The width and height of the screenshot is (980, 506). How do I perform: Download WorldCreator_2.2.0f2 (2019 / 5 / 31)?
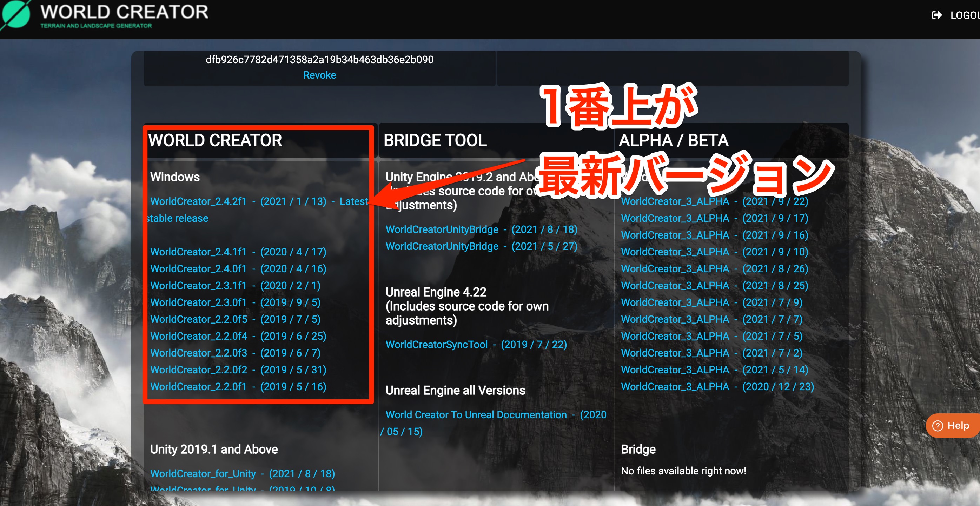coord(238,370)
